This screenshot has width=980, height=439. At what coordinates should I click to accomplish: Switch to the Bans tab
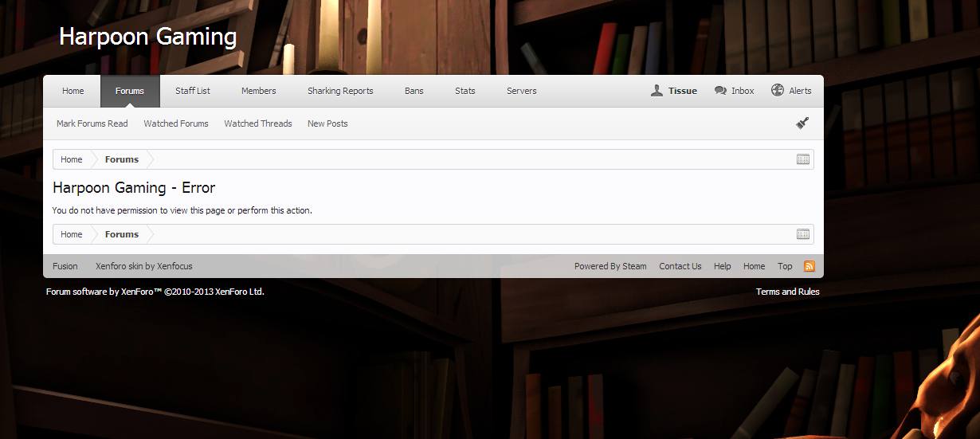414,91
